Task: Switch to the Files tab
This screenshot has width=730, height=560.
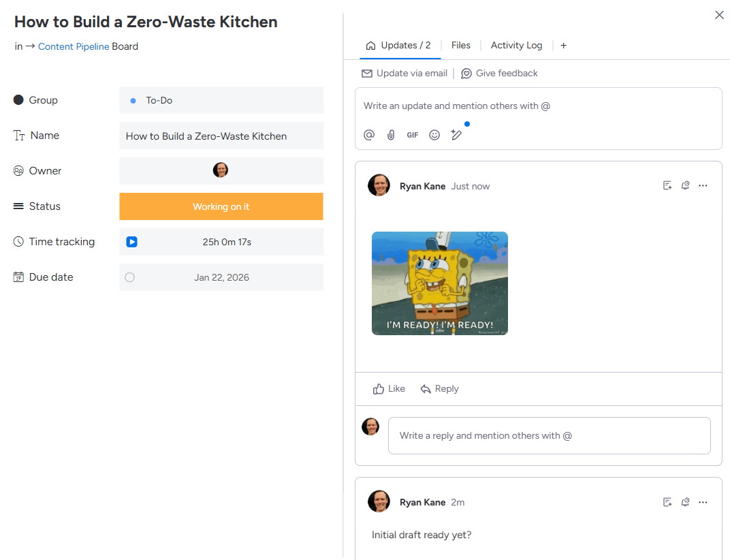Action: pyautogui.click(x=461, y=45)
